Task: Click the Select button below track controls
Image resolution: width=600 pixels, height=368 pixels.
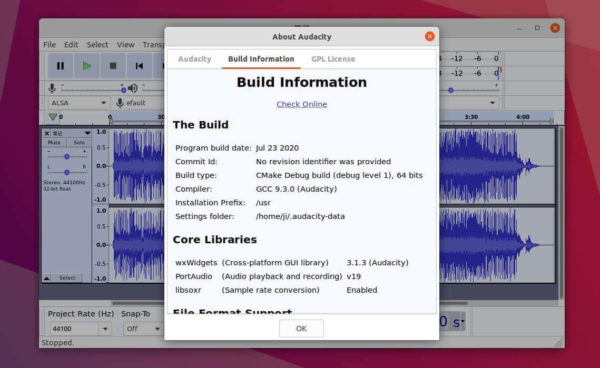Action: (x=67, y=278)
